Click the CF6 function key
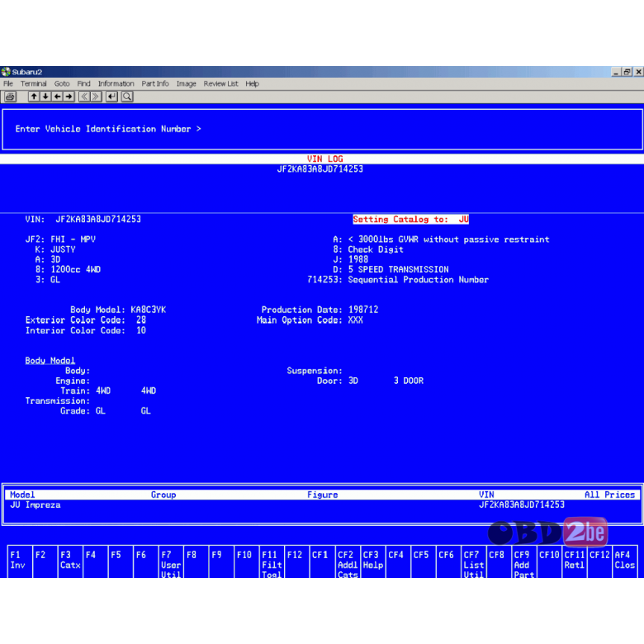Screen dimensions: 644x644 448,561
